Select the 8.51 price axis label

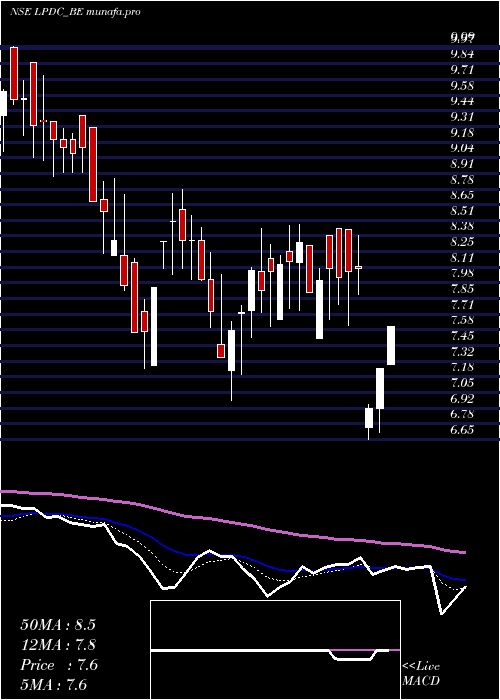pyautogui.click(x=462, y=210)
